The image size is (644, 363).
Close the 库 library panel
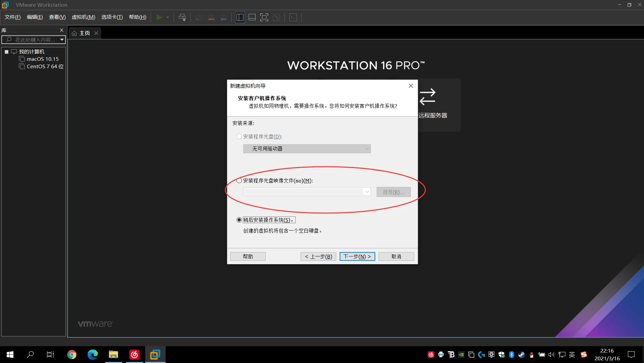coord(62,30)
